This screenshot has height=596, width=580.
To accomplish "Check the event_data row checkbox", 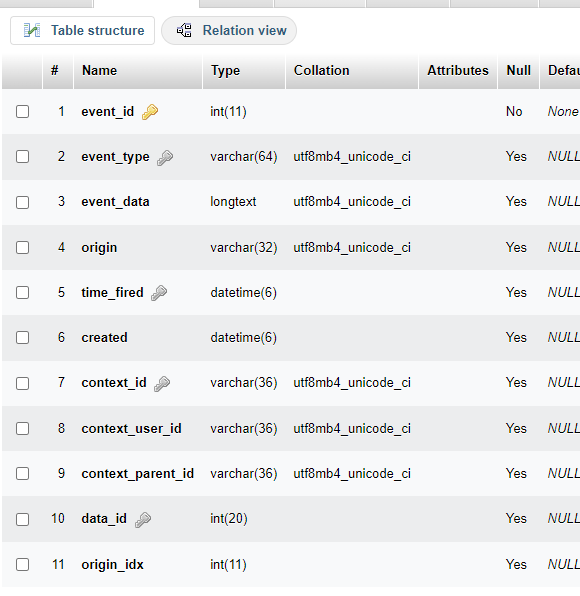I will tap(22, 202).
